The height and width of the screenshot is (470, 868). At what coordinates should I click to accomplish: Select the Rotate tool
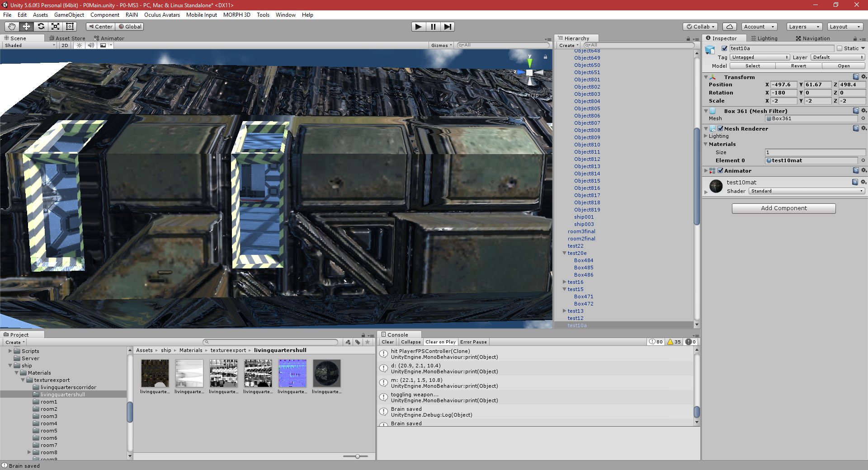[41, 27]
